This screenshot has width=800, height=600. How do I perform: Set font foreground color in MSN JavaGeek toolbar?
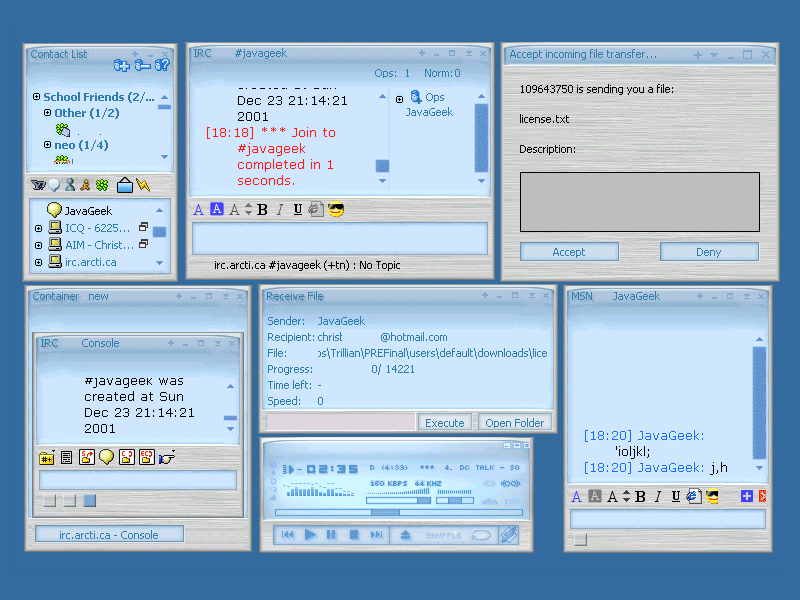pyautogui.click(x=577, y=496)
